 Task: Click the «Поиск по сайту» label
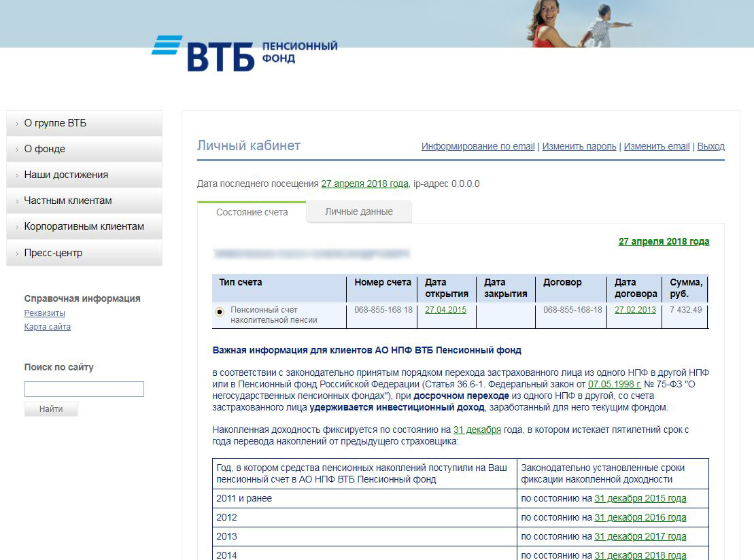[x=58, y=367]
